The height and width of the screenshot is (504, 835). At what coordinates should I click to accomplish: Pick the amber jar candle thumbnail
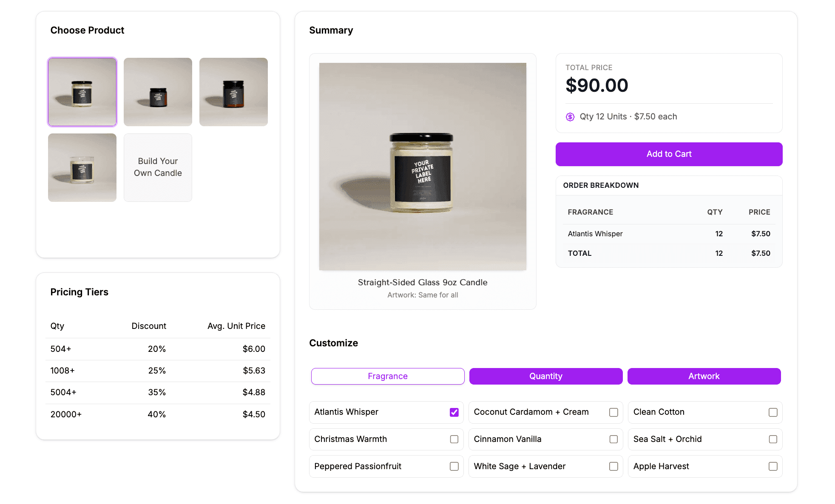tap(233, 92)
